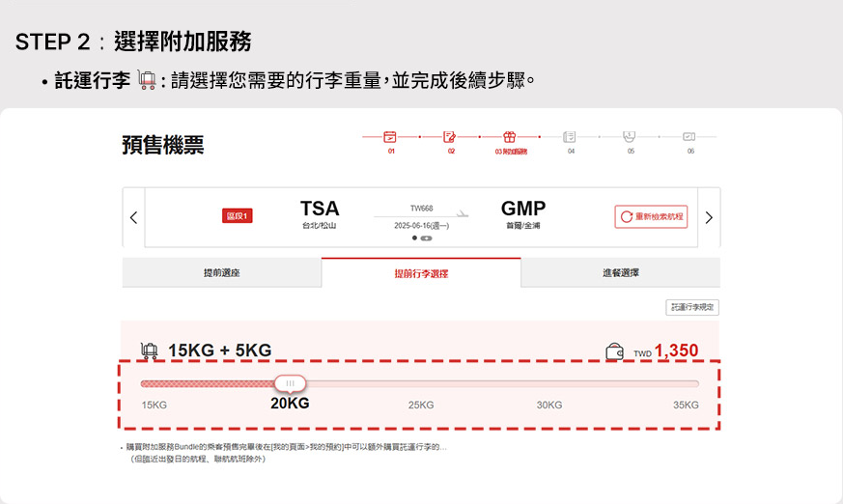
Task: Select the second pagination dot under flight date
Action: pyautogui.click(x=427, y=238)
